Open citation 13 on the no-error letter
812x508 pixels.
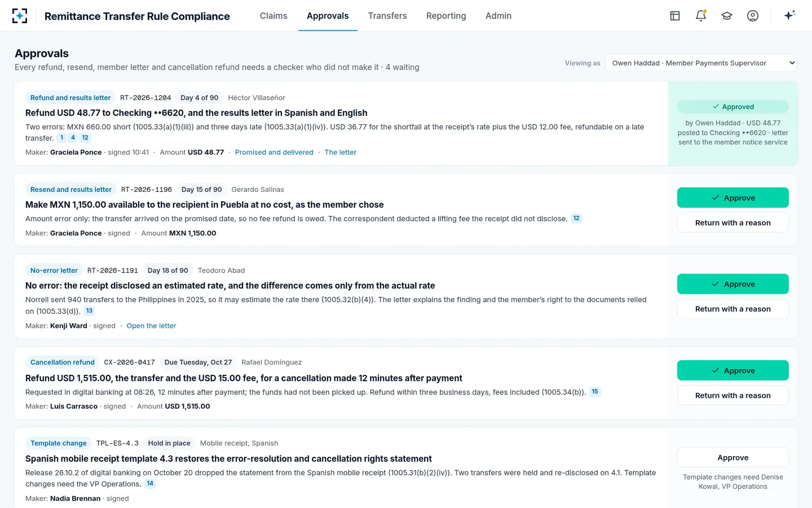89,311
